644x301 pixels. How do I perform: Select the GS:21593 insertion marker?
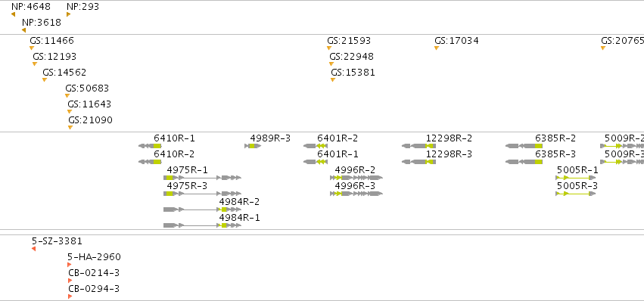329,48
